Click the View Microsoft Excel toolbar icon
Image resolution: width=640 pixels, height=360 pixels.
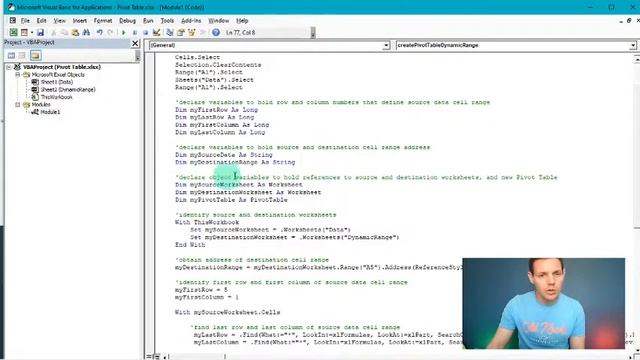[x=13, y=32]
